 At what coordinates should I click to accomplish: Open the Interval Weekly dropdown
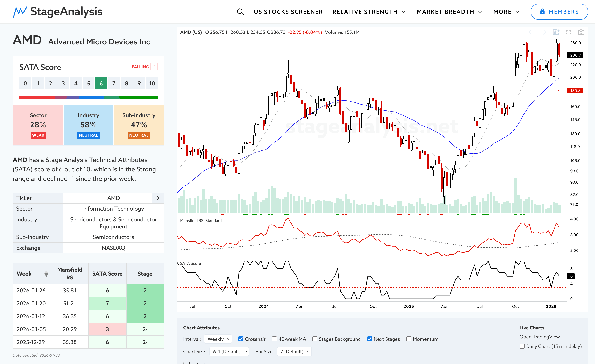pyautogui.click(x=218, y=339)
